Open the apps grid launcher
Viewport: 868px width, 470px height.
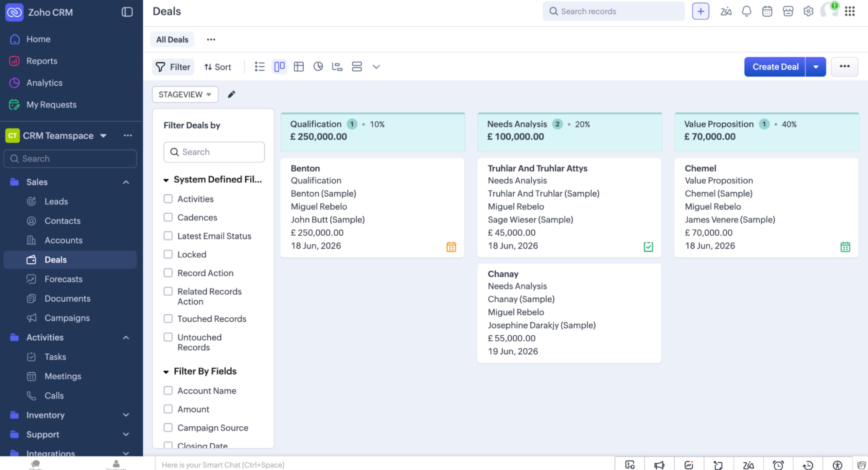point(850,11)
